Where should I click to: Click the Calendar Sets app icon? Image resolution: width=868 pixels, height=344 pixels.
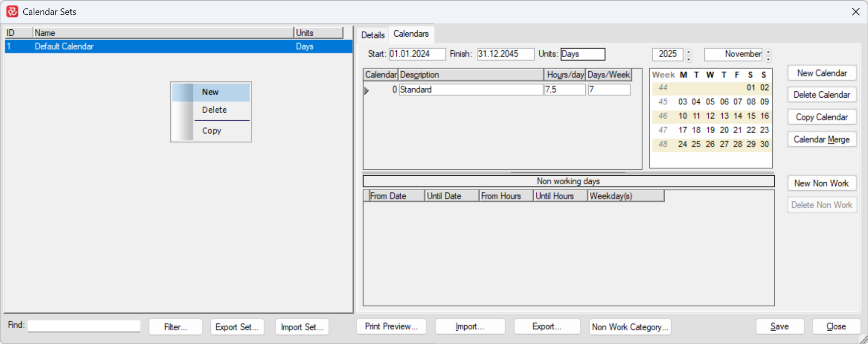click(12, 11)
